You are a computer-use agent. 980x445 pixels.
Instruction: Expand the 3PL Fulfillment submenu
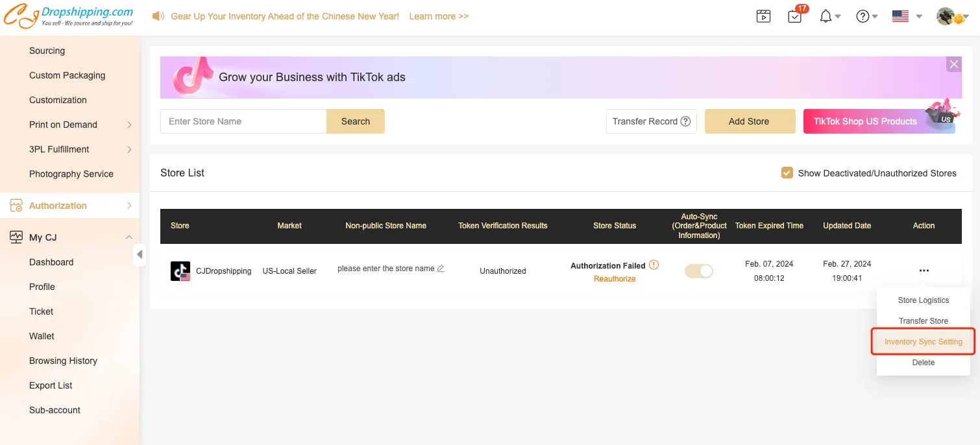[129, 149]
